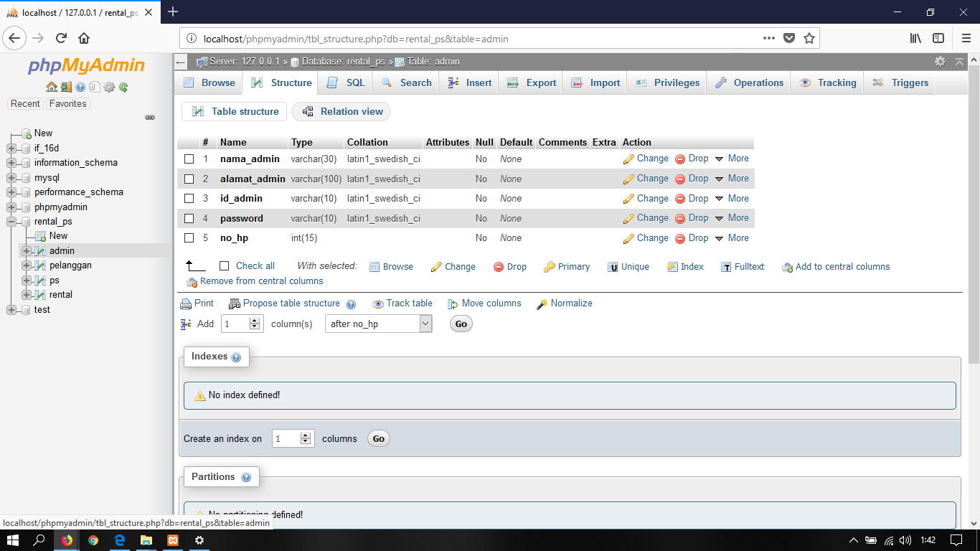The width and height of the screenshot is (980, 551).
Task: Open the Relation view
Action: (341, 111)
